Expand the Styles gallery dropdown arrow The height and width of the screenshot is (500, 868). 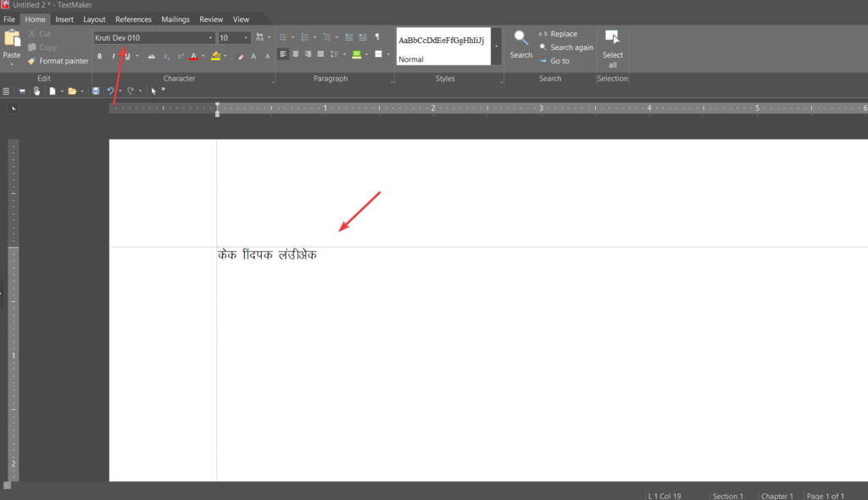[x=497, y=47]
